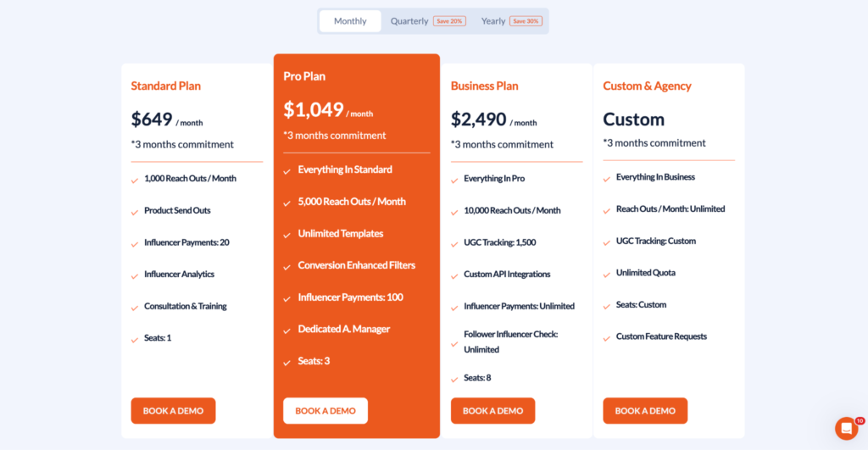Click checkmark beside Custom API Integrations
The image size is (868, 450).
[454, 275]
